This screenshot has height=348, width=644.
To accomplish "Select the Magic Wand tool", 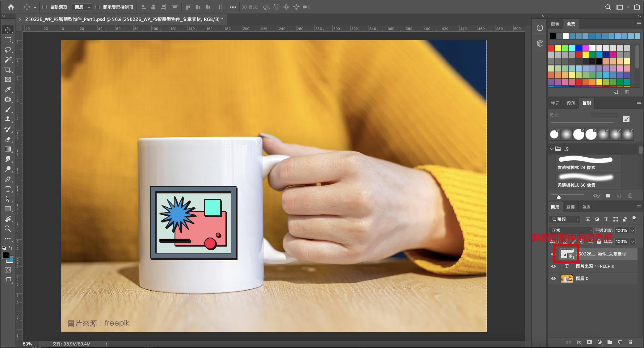I will (8, 60).
